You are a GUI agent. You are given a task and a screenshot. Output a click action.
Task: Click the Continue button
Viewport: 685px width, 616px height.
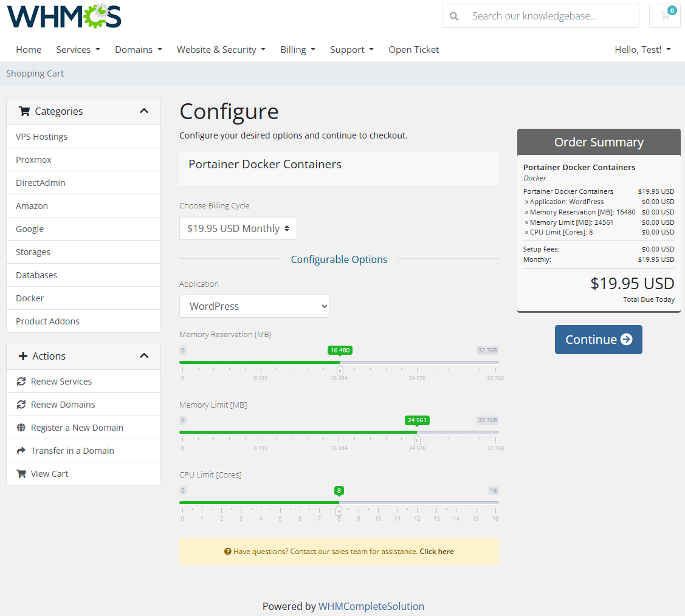(599, 340)
